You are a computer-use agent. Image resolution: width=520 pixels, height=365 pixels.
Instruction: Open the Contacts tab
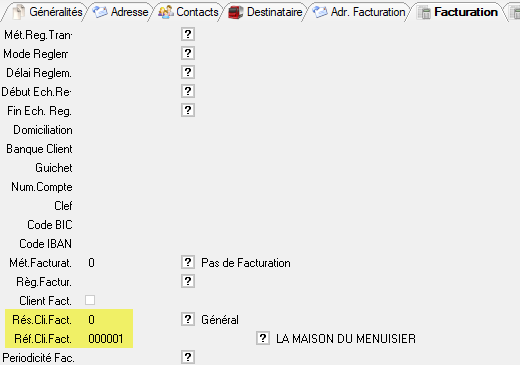pyautogui.click(x=189, y=12)
